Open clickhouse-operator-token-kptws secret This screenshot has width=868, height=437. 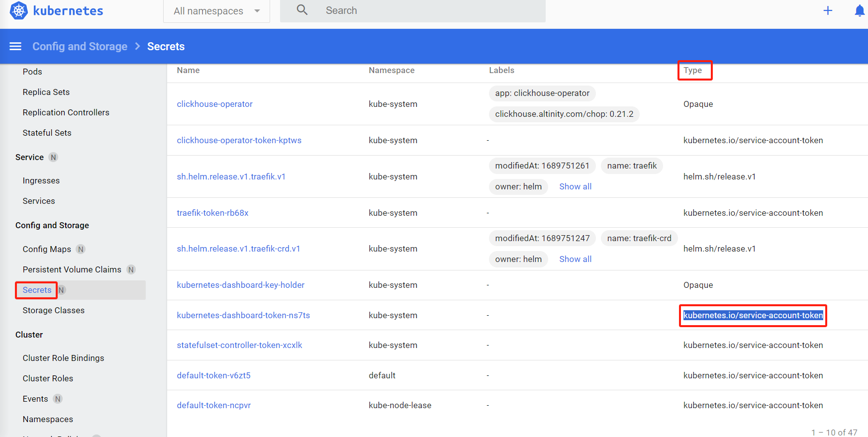pos(239,140)
